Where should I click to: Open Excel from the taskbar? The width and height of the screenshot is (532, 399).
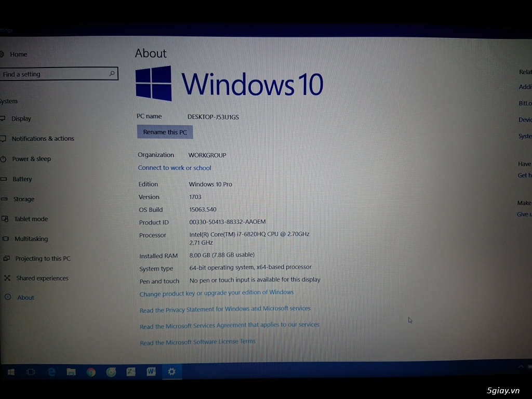[131, 372]
